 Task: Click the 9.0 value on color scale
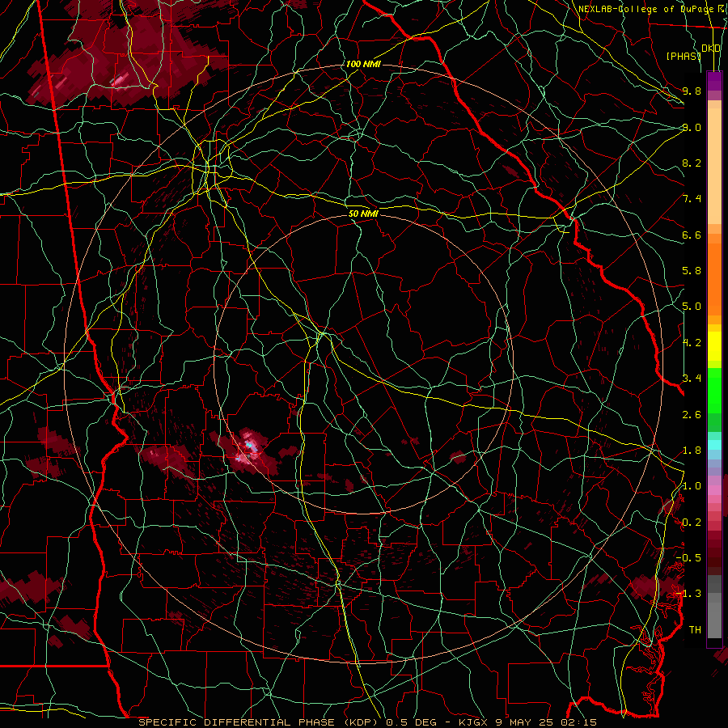coord(692,127)
